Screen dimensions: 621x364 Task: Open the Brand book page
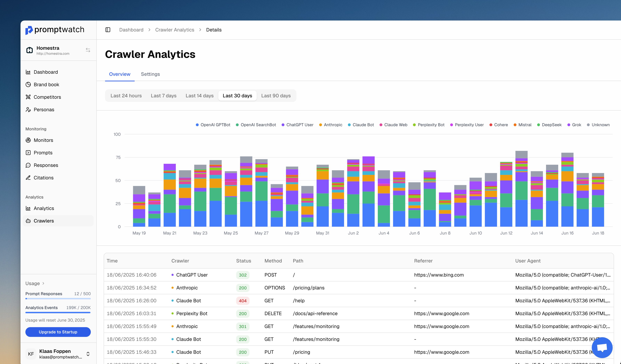click(x=58, y=84)
